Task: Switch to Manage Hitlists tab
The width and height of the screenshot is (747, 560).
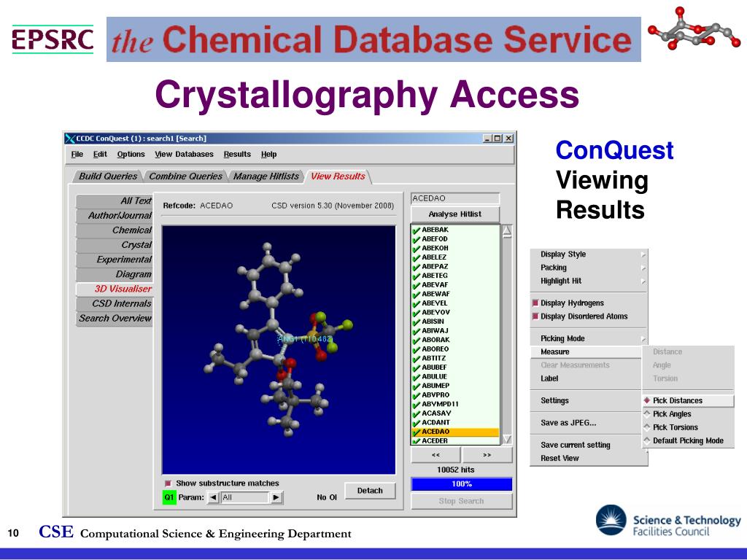Action: click(x=266, y=176)
